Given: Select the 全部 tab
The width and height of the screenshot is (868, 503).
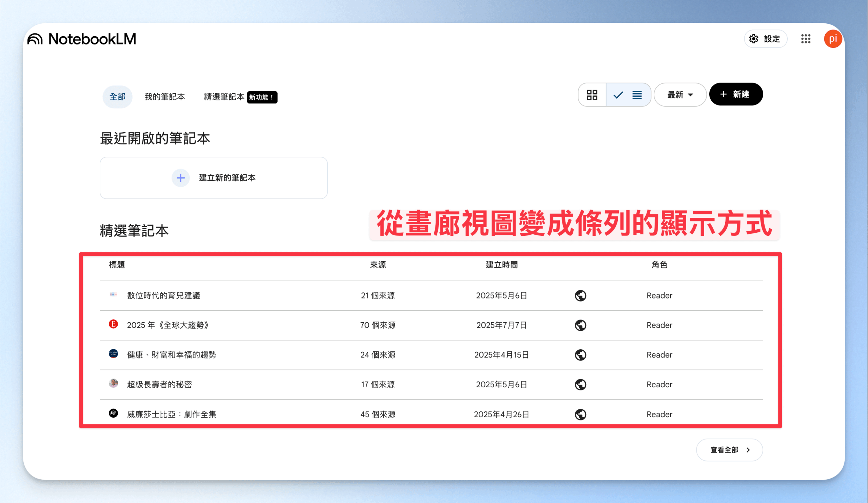Looking at the screenshot, I should point(117,97).
